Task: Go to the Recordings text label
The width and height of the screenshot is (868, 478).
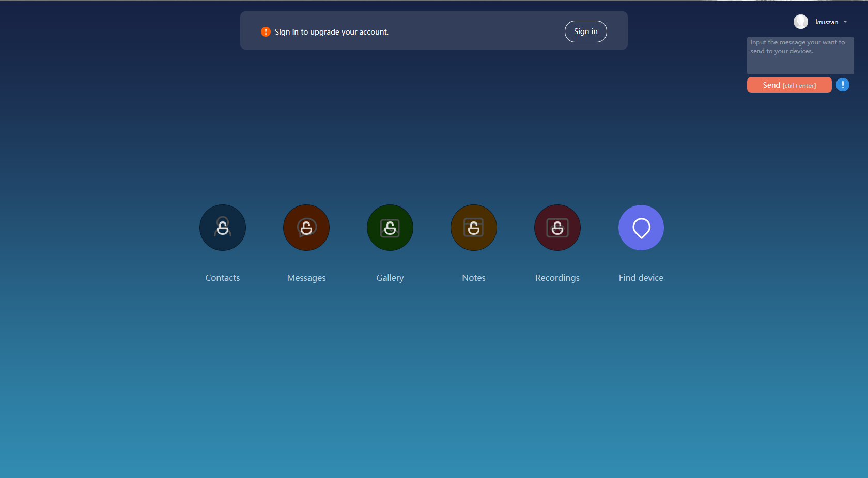Action: coord(557,278)
